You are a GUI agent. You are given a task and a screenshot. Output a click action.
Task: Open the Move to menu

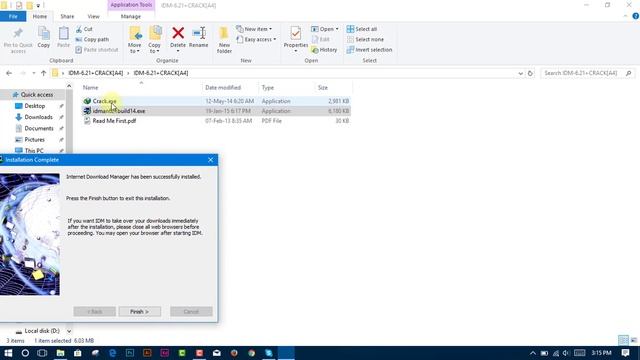135,40
